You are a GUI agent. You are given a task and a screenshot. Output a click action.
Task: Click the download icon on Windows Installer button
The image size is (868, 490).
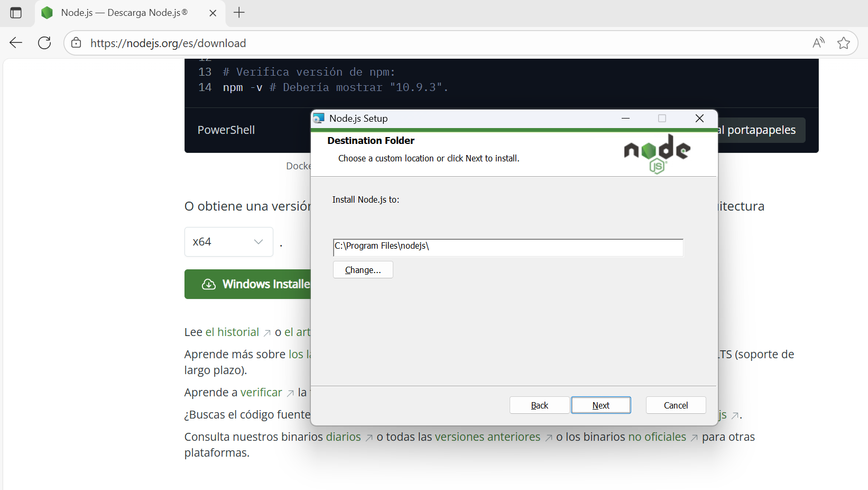click(208, 284)
